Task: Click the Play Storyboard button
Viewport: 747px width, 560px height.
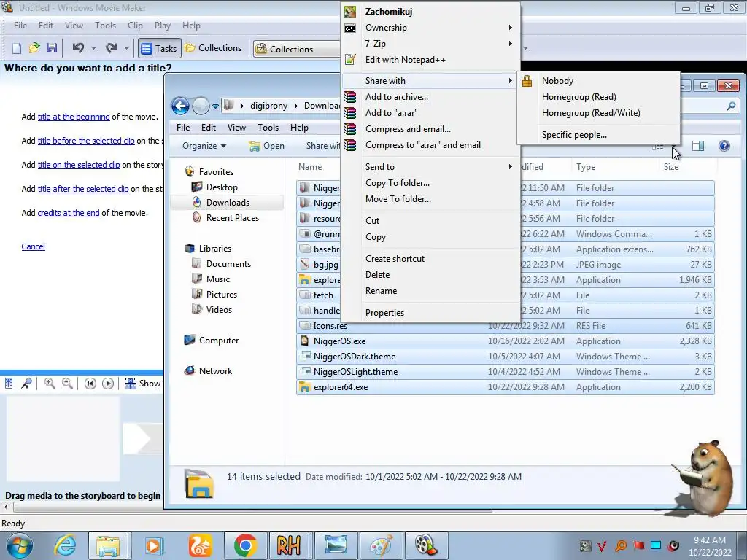Action: pos(108,384)
